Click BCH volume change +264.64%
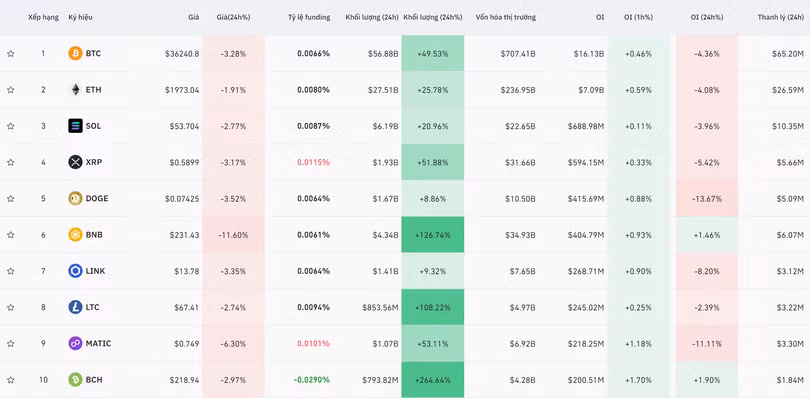 click(433, 380)
